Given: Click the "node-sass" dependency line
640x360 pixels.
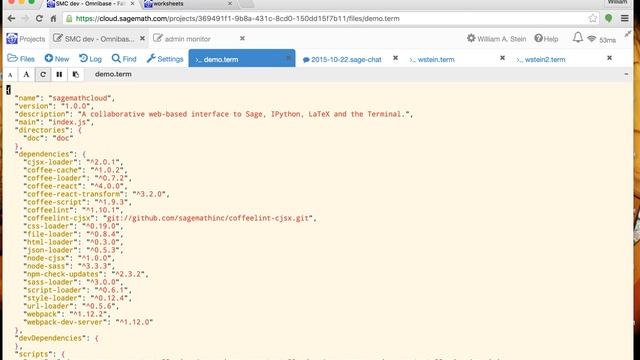Looking at the screenshot, I should point(69,266).
